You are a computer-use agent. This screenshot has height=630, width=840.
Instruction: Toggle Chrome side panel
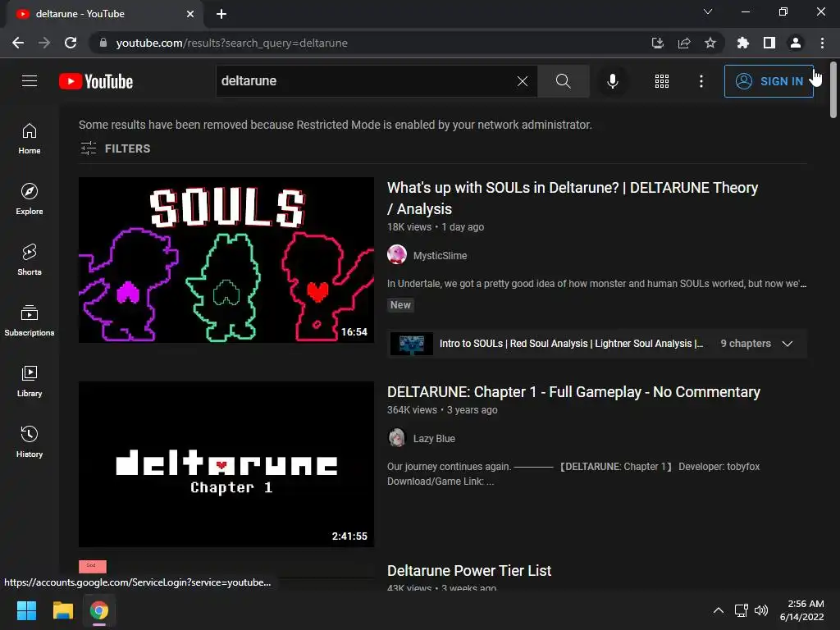(x=769, y=43)
